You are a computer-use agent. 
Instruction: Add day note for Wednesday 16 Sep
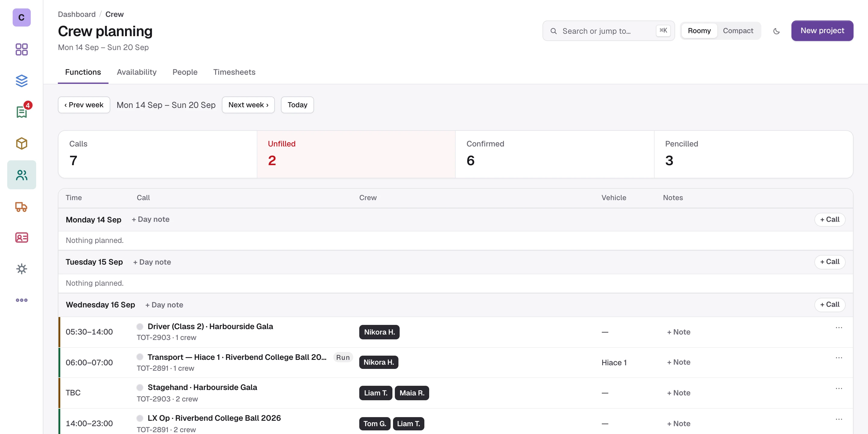click(164, 305)
